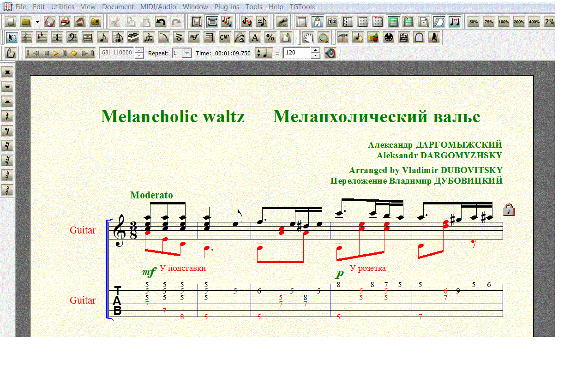588x377 pixels.
Task: Click the Record button in playback controls
Action: point(73,53)
